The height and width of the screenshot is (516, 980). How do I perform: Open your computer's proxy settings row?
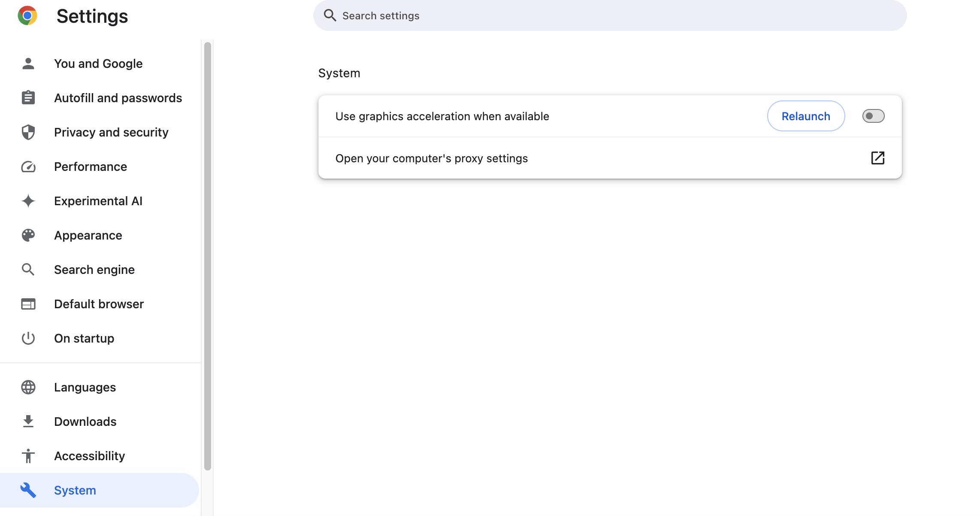point(610,158)
